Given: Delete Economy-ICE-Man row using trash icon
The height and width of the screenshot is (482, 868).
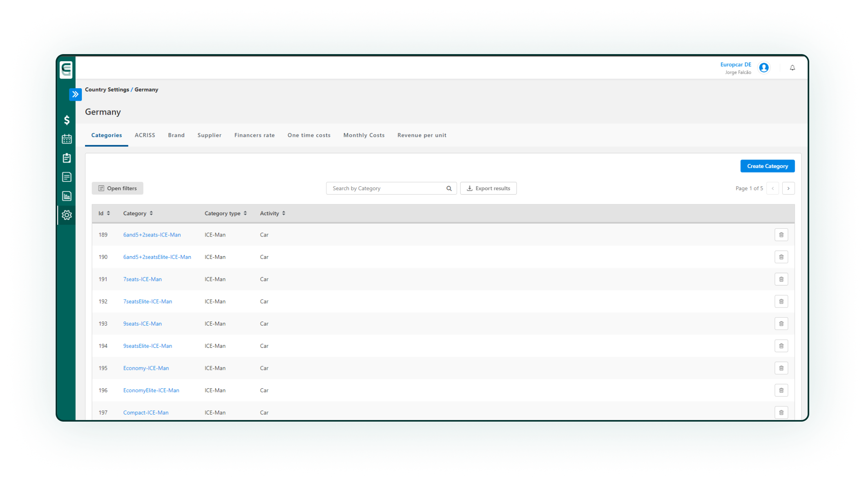Looking at the screenshot, I should [x=781, y=368].
